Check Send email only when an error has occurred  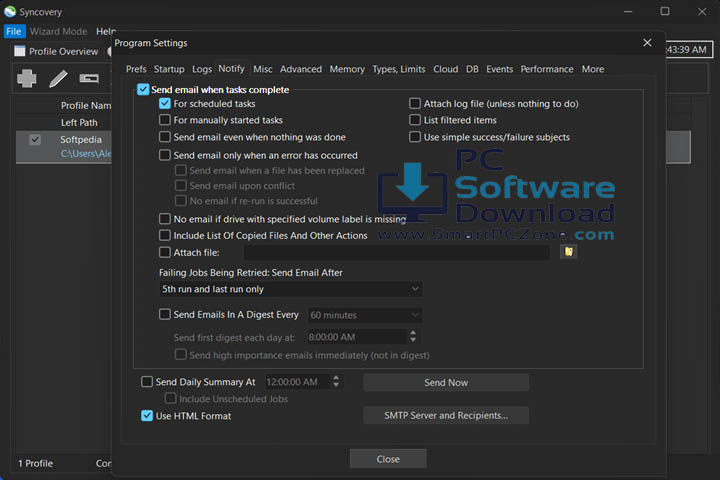164,155
